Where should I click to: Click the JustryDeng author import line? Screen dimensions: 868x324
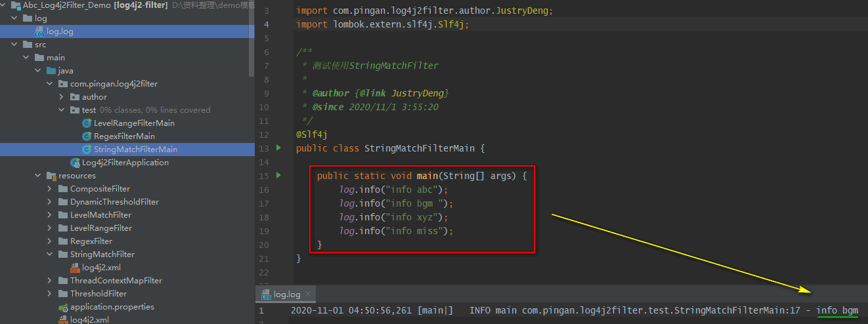425,11
